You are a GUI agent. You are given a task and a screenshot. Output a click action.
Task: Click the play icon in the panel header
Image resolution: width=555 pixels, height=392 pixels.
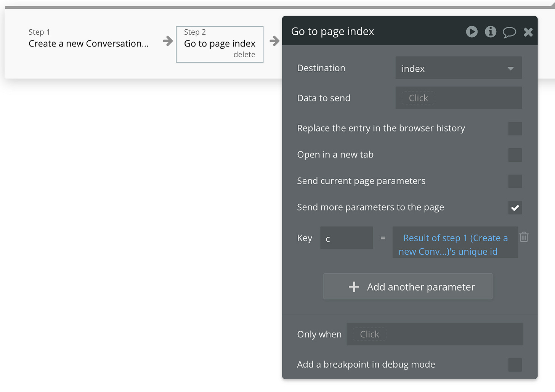[472, 32]
